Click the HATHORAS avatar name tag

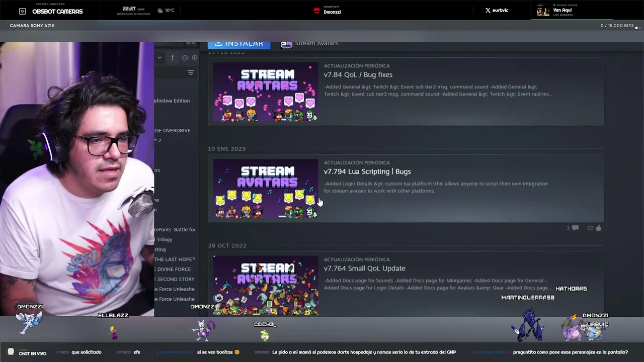coord(571,289)
